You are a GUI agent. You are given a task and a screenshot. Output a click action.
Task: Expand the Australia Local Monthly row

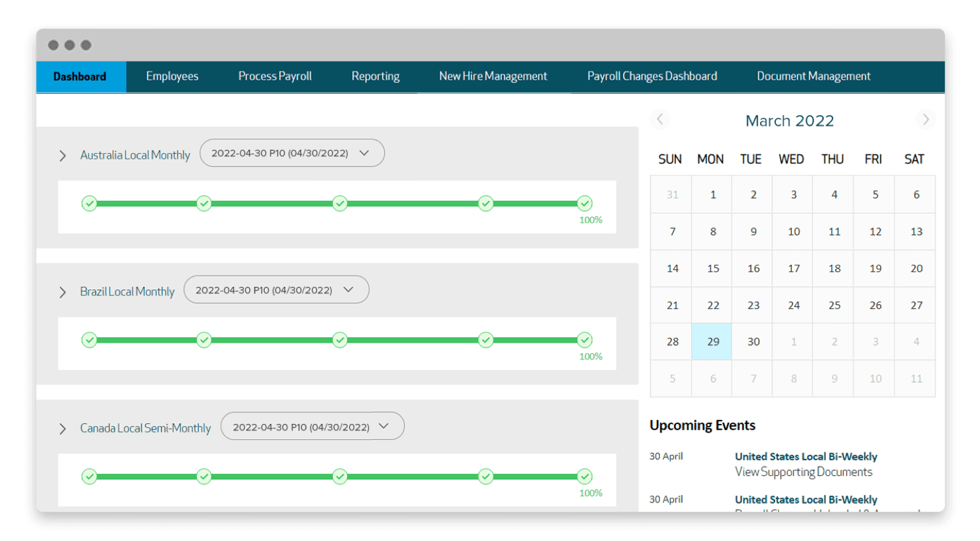point(62,156)
